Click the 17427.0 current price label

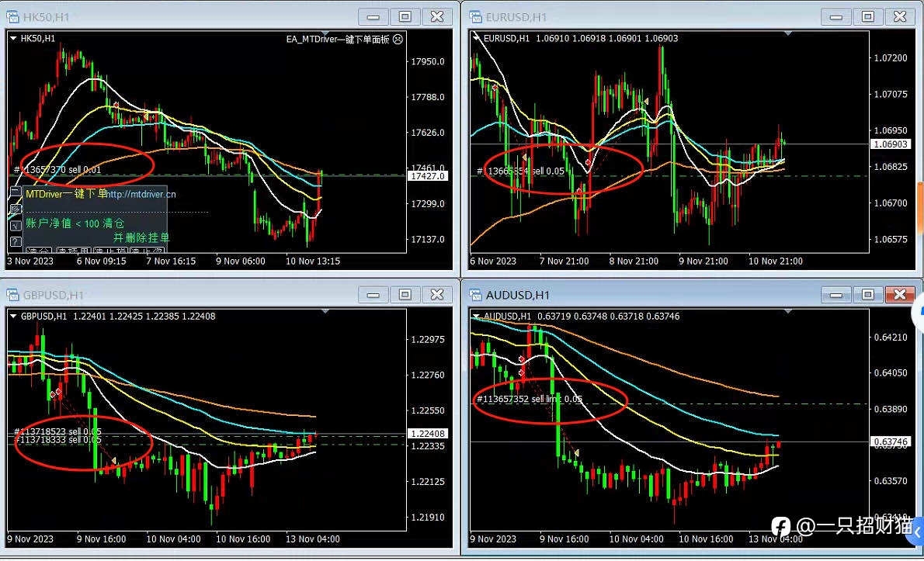click(428, 176)
